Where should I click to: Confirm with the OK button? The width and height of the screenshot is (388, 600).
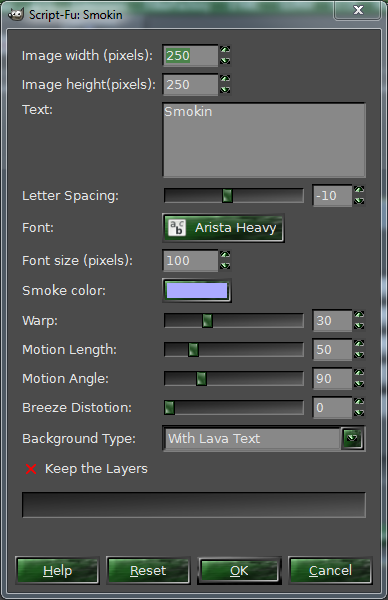click(x=239, y=571)
